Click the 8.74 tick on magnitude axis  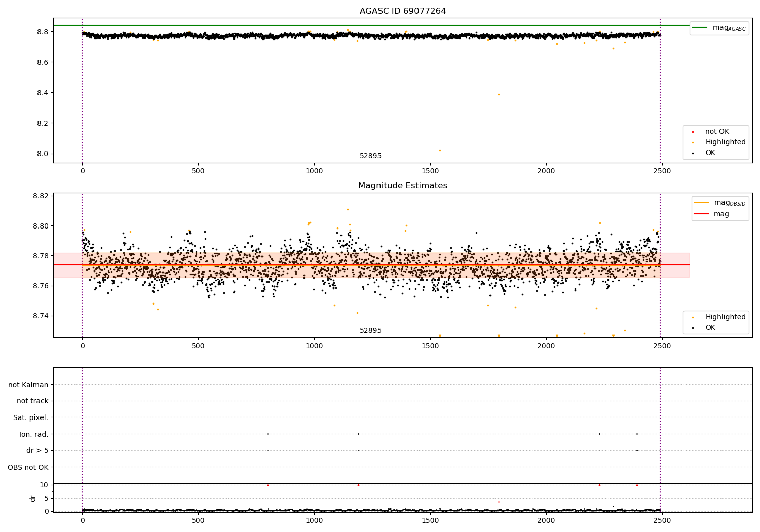click(x=41, y=316)
